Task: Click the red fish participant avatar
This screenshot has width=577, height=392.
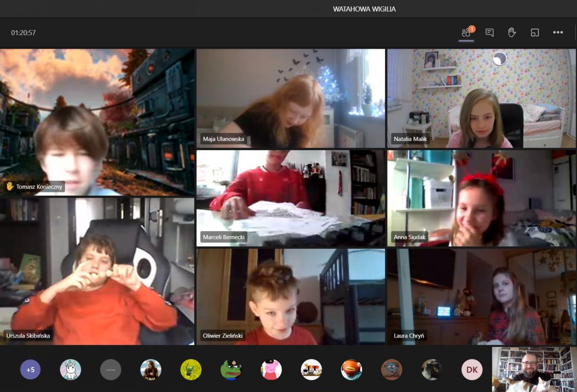Action: pos(351,370)
